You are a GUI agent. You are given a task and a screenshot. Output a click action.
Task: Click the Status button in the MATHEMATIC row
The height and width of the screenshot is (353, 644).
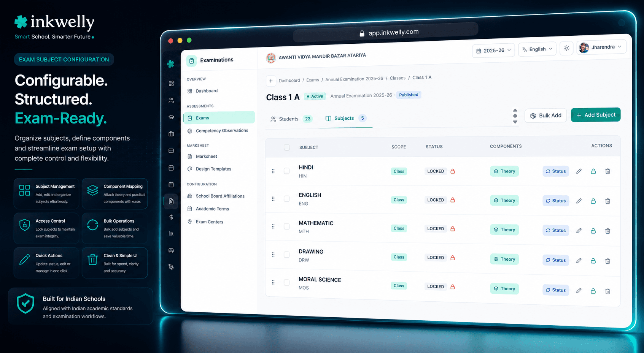[556, 230]
